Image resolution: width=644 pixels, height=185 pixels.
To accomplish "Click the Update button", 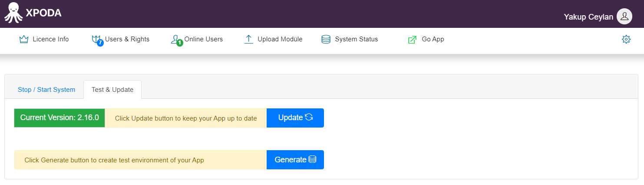I will coord(295,118).
